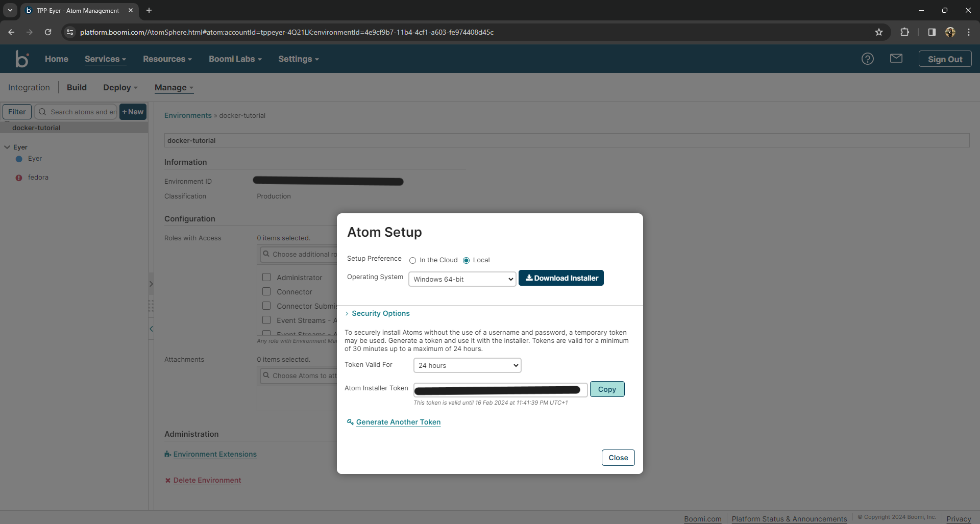Switch to the Build tab
Image resolution: width=980 pixels, height=524 pixels.
coord(77,87)
